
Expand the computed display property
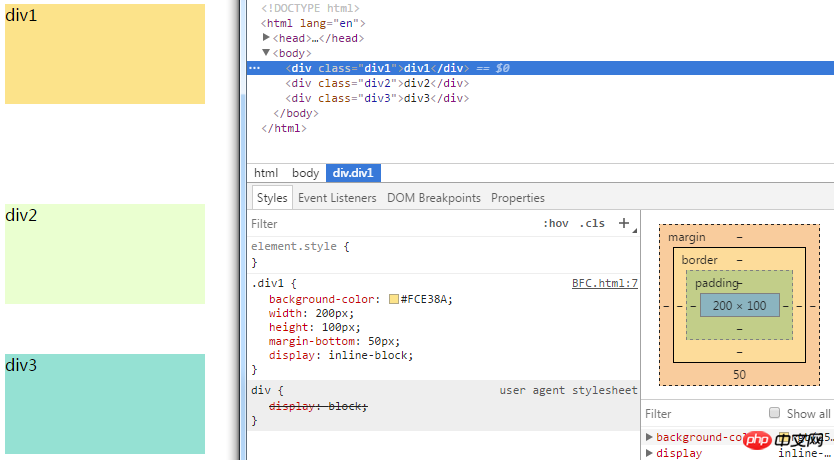(x=650, y=453)
